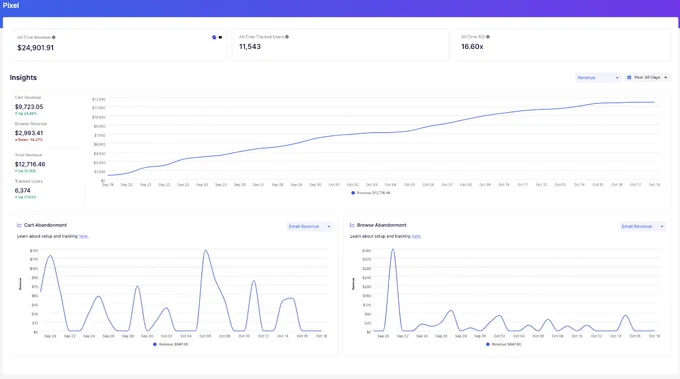Click the All-Time ROI value 16.60x
Image resolution: width=680 pixels, height=379 pixels.
coord(472,46)
